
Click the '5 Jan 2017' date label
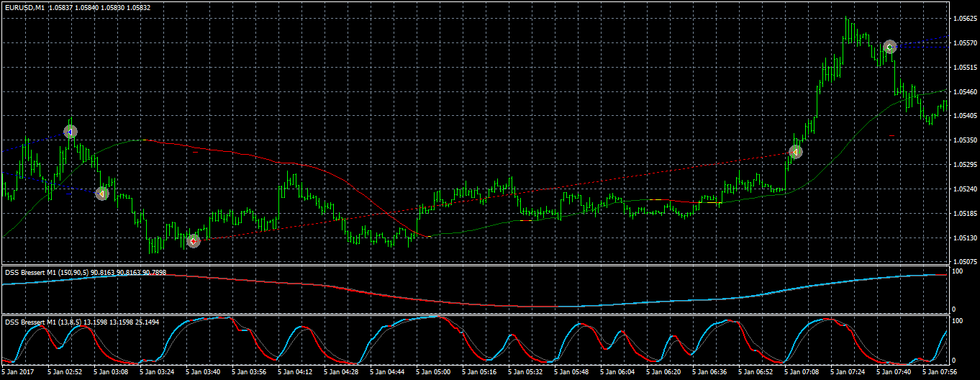[19, 373]
